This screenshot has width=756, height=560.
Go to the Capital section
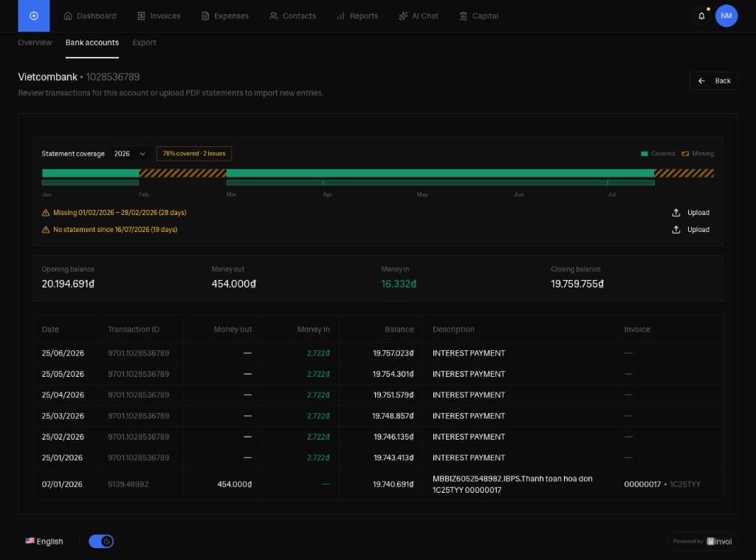(x=478, y=16)
